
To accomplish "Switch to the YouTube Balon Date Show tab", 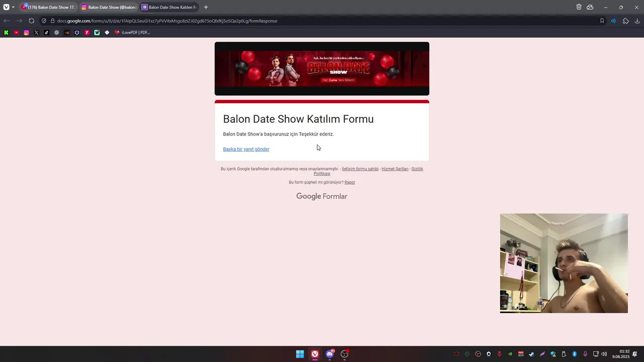I will pyautogui.click(x=49, y=7).
